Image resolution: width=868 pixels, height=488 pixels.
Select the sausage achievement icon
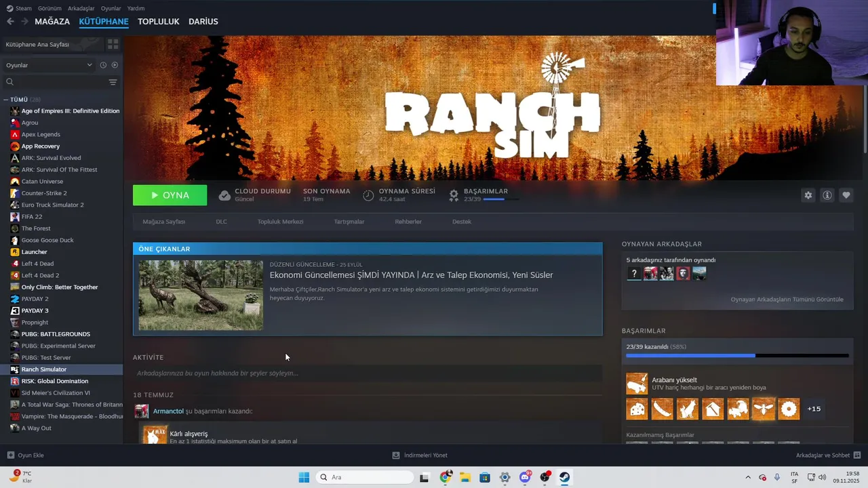[662, 409]
